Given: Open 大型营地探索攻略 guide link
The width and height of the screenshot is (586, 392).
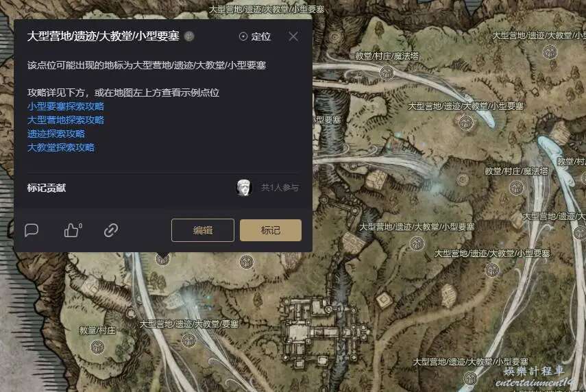Looking at the screenshot, I should [66, 120].
